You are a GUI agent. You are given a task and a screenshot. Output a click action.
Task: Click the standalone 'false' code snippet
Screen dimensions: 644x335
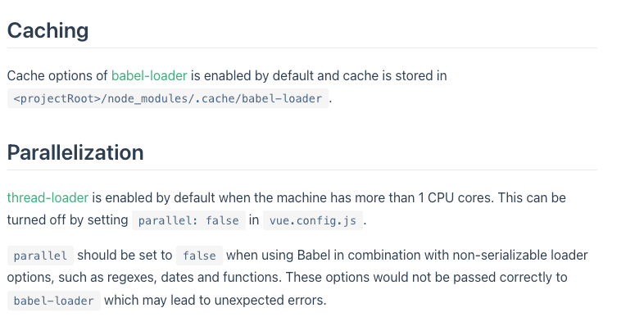[x=200, y=256]
